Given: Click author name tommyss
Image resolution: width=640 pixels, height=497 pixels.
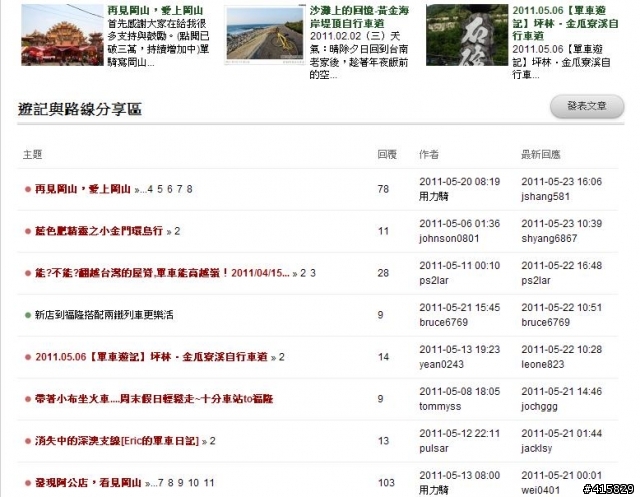Looking at the screenshot, I should (440, 407).
